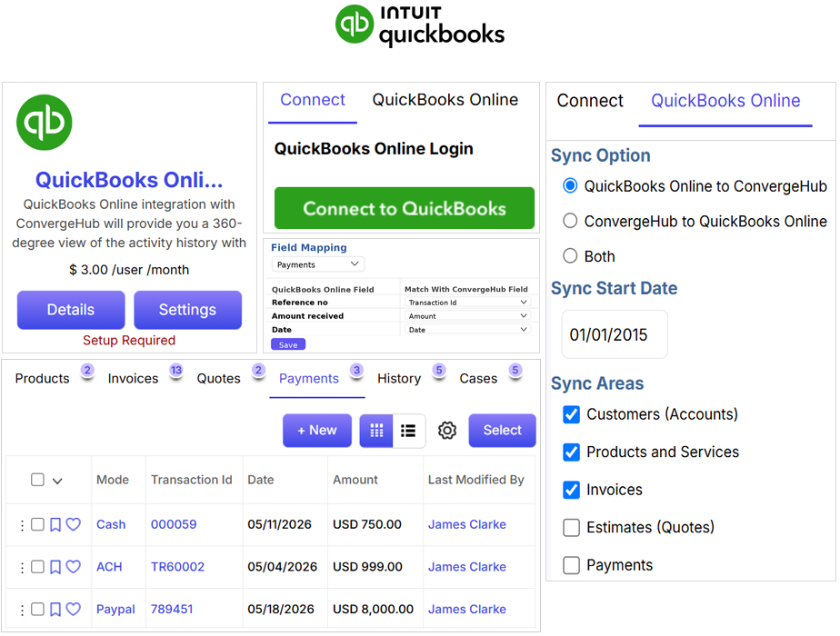The image size is (840, 636).
Task: Expand the select-all chevron in table header
Action: coord(57,481)
